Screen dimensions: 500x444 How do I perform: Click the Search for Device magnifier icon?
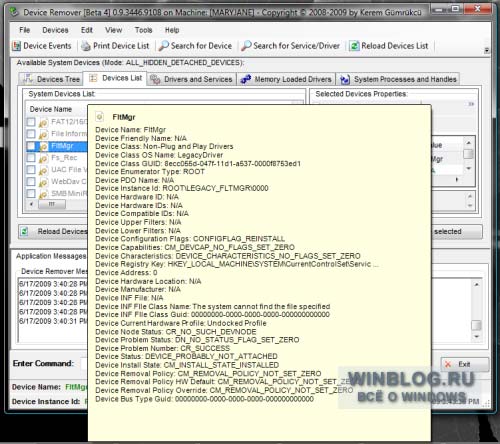coord(164,46)
